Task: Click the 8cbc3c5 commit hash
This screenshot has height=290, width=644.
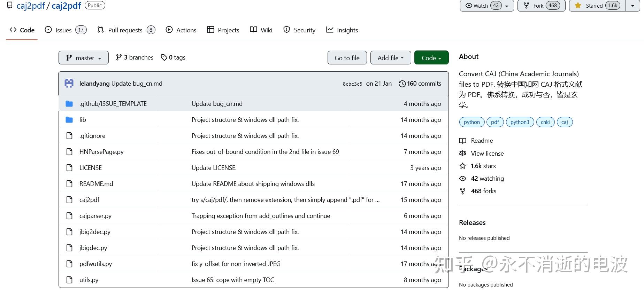Action: 352,84
